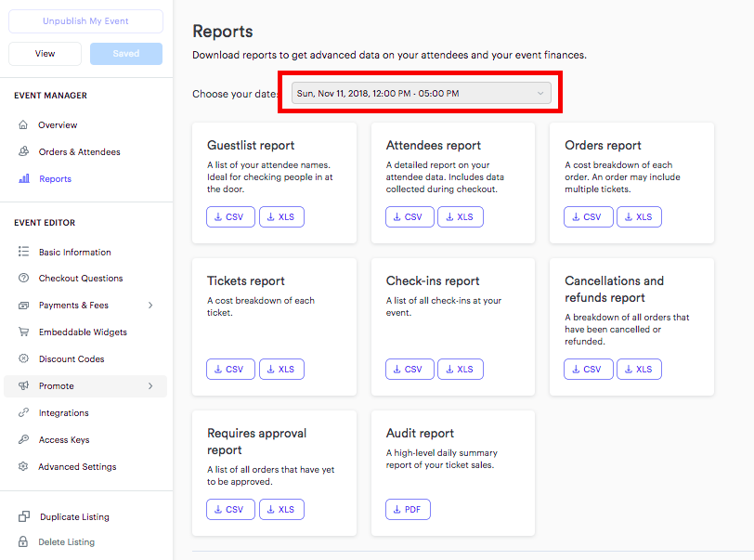This screenshot has width=754, height=560.
Task: Expand the Promote submenu chevron
Action: click(150, 385)
